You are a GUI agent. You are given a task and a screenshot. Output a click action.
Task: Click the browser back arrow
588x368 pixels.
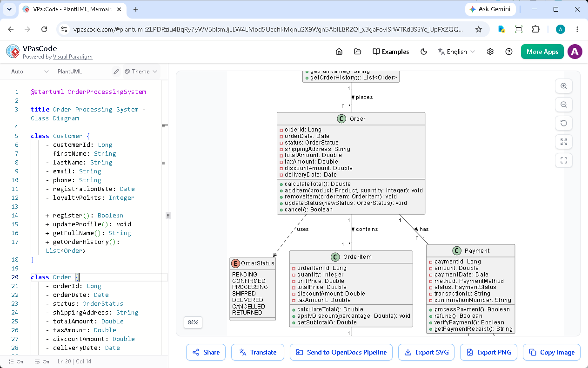click(11, 29)
